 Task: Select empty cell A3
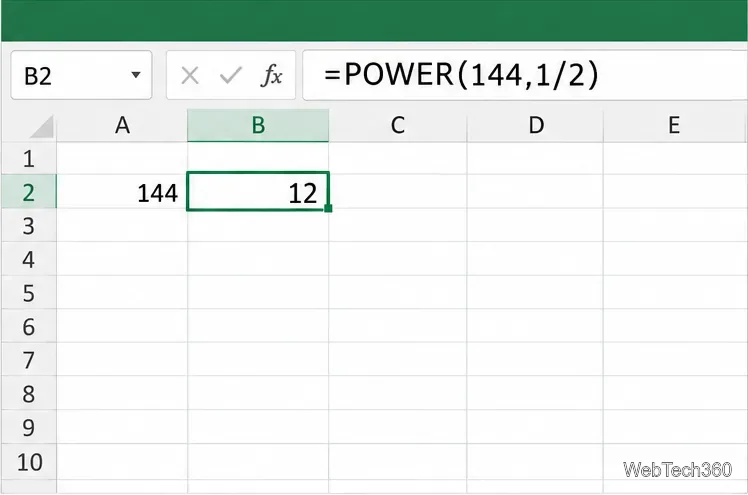[122, 226]
